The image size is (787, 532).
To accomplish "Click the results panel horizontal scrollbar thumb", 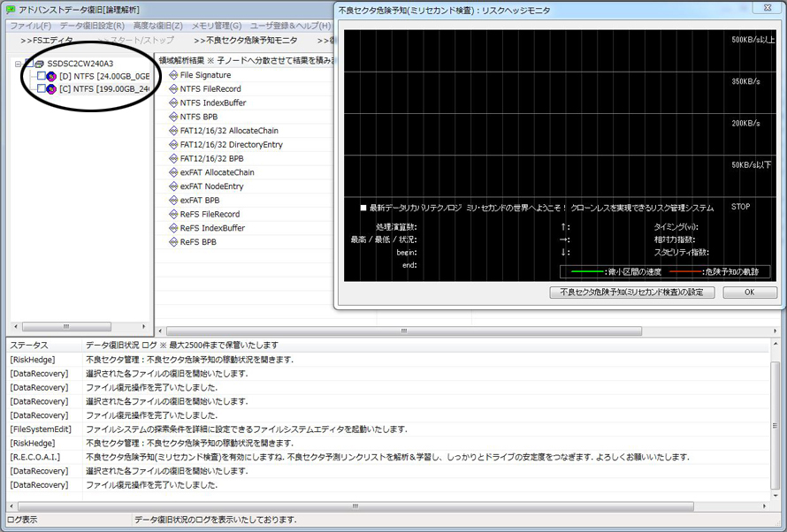I will [x=404, y=331].
